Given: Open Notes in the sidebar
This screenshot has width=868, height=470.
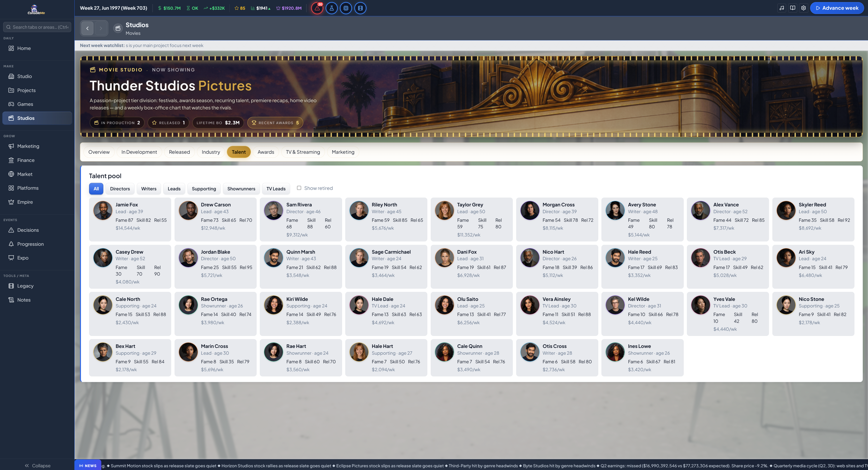Looking at the screenshot, I should tap(37, 300).
